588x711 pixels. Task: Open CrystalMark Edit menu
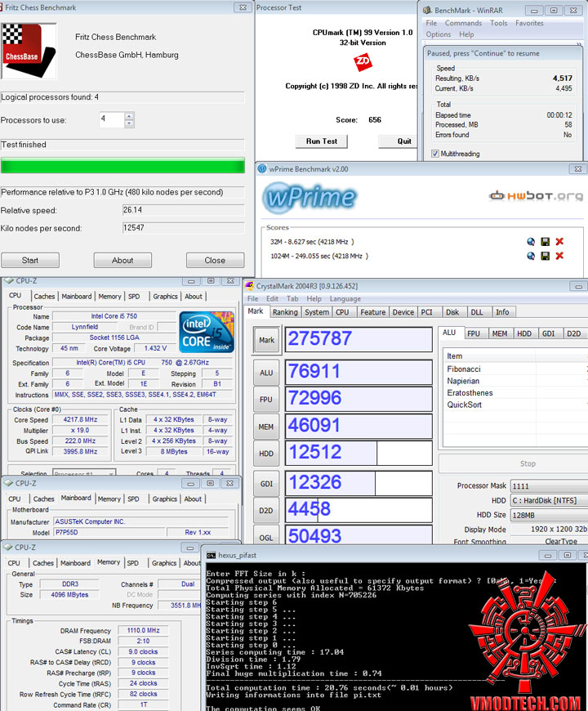[x=272, y=299]
